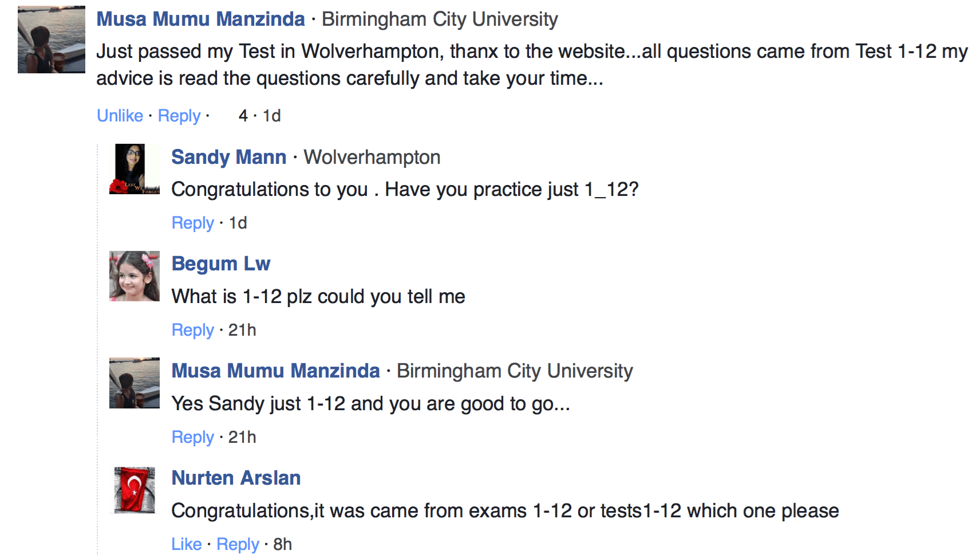
Task: Open Sandy Mann's profile name link
Action: pyautogui.click(x=228, y=157)
